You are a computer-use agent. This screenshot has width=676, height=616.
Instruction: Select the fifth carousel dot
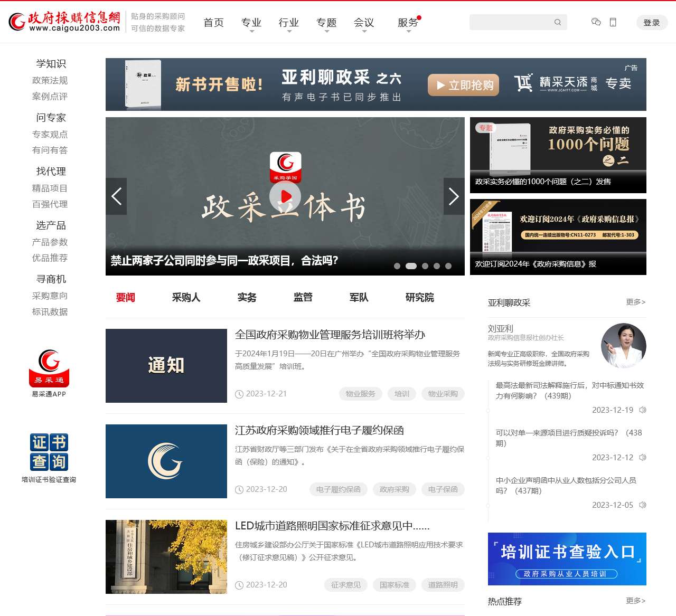point(448,266)
